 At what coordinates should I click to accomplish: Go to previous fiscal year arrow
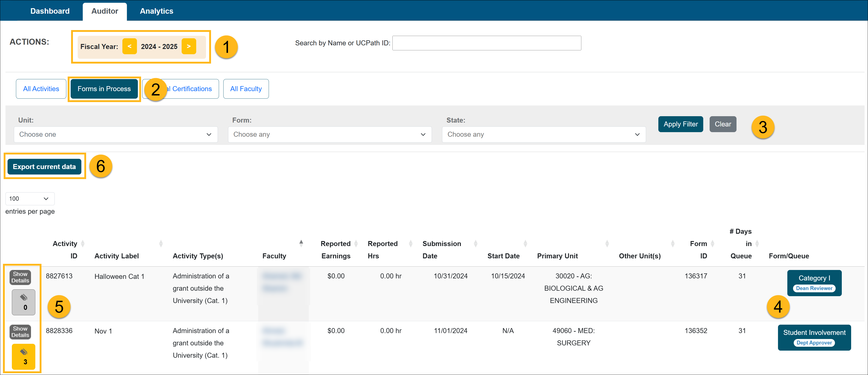[x=129, y=46]
